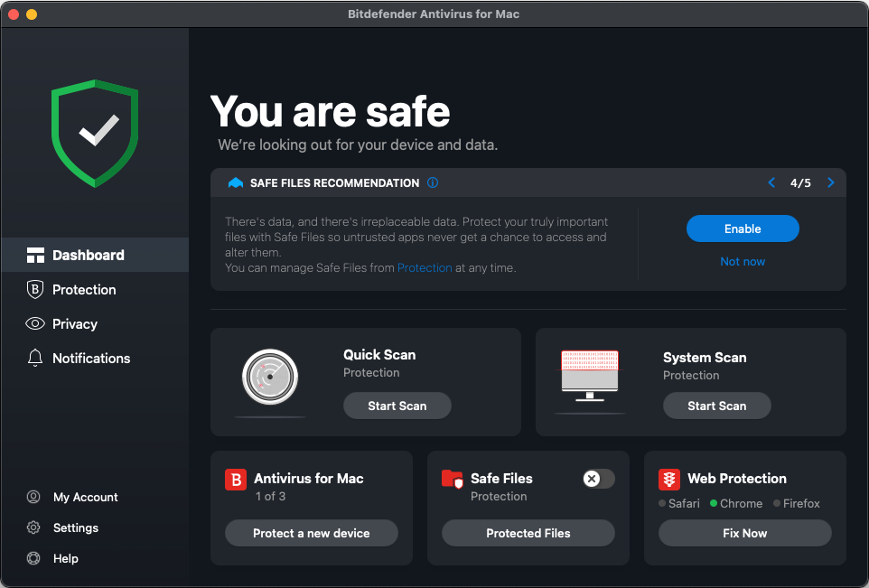The height and width of the screenshot is (588, 869).
Task: Select the Notifications bell icon
Action: 34,358
